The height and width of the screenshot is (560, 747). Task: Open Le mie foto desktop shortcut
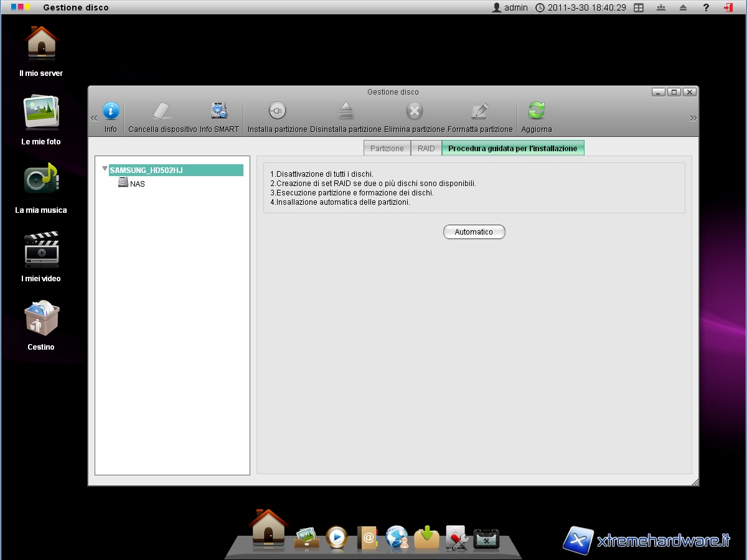click(41, 112)
